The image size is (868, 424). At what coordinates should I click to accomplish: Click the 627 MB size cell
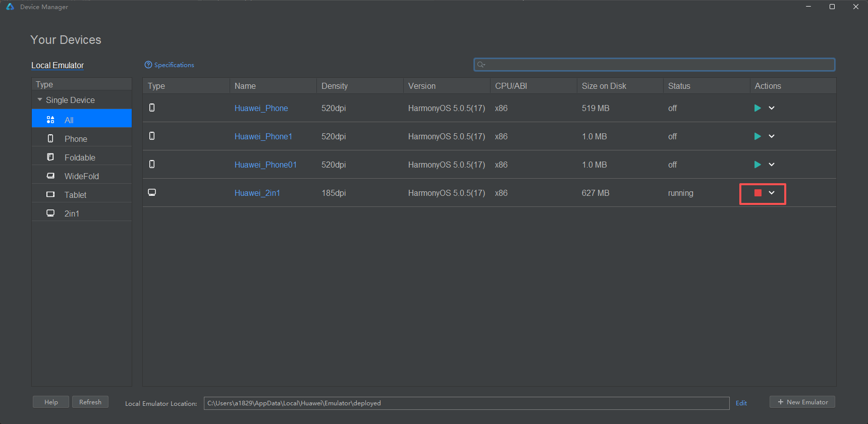pyautogui.click(x=595, y=193)
